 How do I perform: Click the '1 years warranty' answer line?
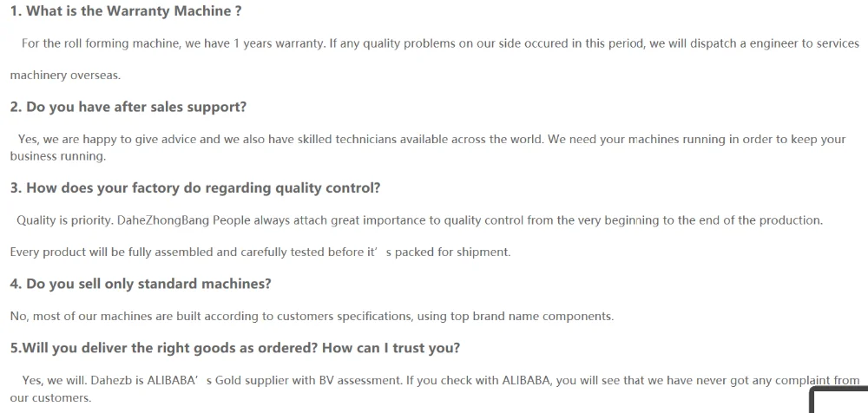point(440,43)
